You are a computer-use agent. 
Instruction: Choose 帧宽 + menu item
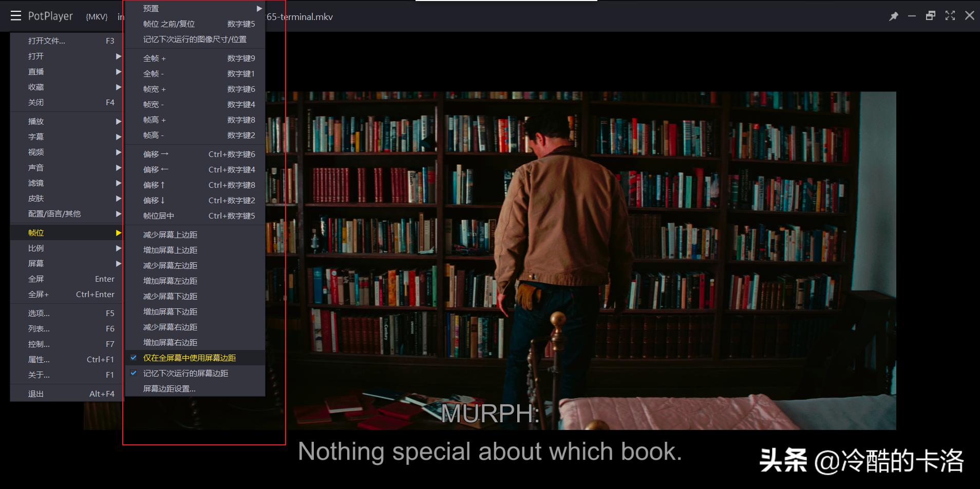(x=195, y=89)
